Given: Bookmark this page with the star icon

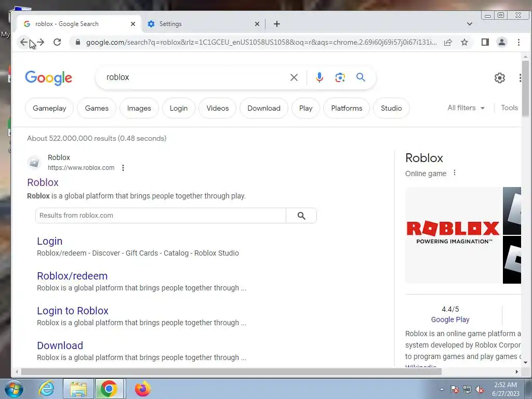Looking at the screenshot, I should pyautogui.click(x=464, y=42).
